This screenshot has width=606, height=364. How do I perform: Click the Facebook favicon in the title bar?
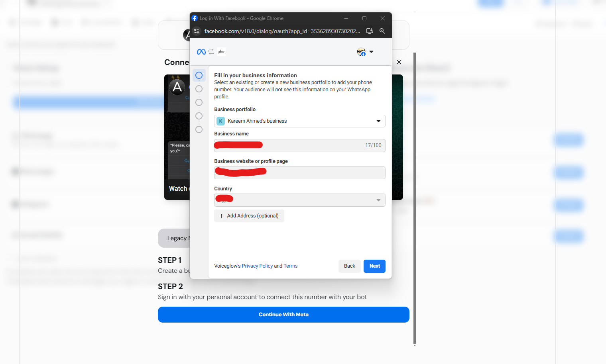pyautogui.click(x=195, y=18)
